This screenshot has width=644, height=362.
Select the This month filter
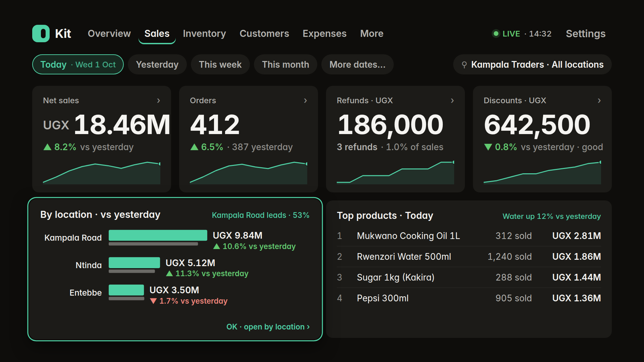tap(285, 64)
